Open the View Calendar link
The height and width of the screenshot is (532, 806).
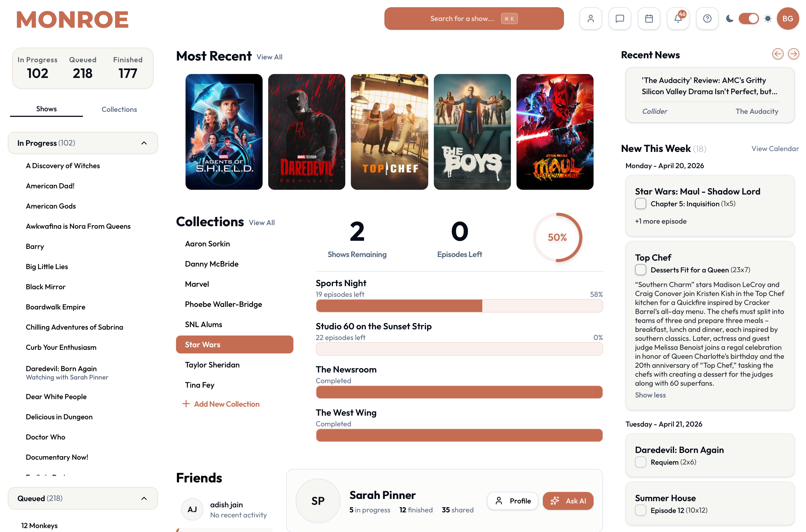coord(775,149)
